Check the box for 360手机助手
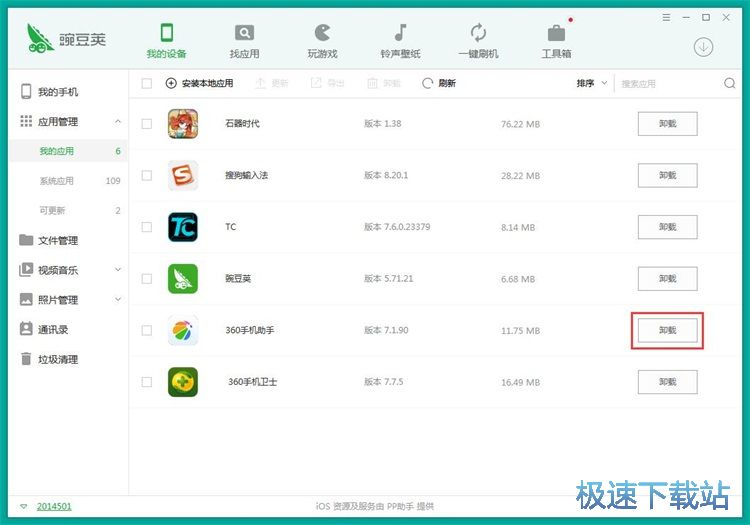The height and width of the screenshot is (525, 750). pos(147,330)
